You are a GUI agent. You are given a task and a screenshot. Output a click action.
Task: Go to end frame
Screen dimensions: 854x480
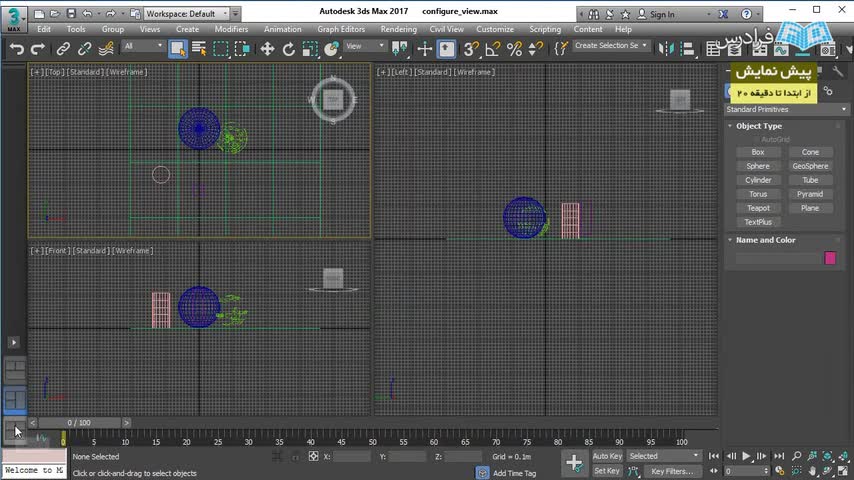coord(779,456)
